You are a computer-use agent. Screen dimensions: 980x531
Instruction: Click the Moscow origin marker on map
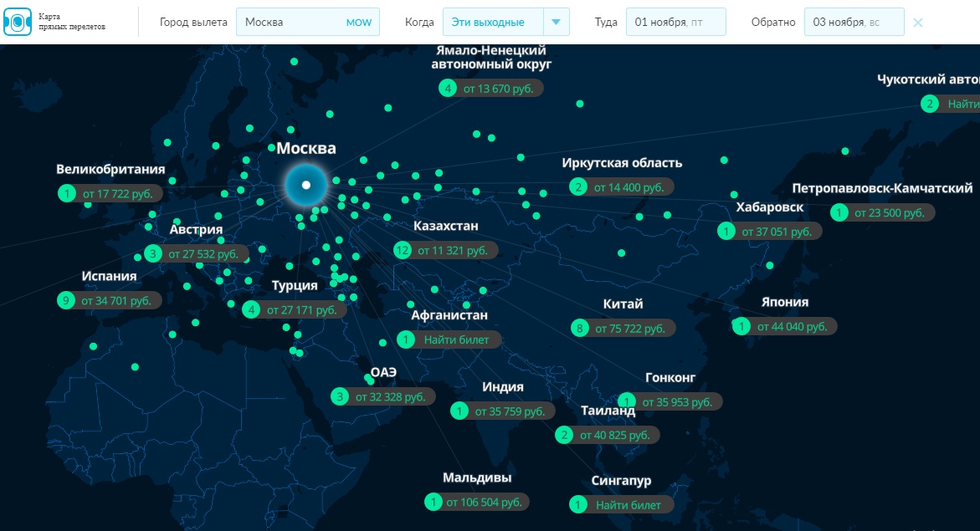306,184
